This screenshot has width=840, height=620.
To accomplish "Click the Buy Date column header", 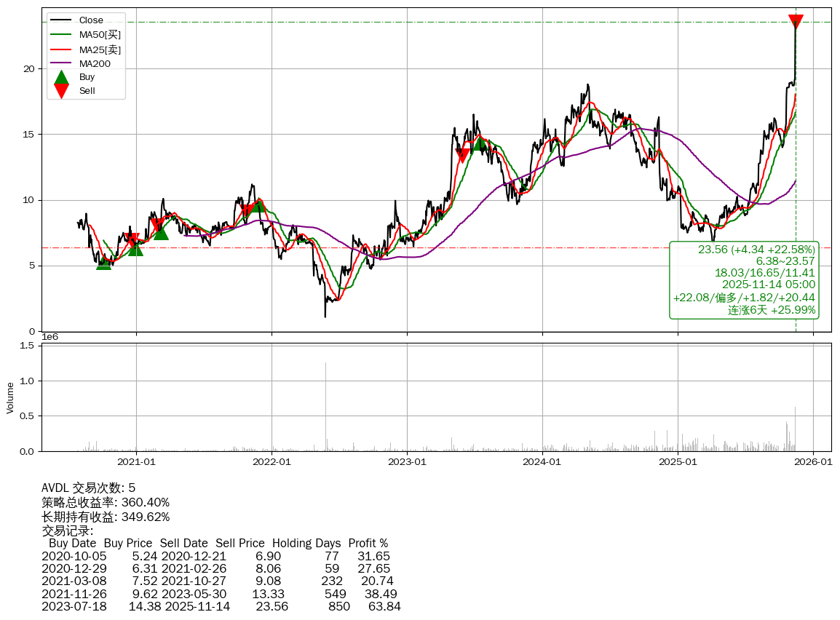I will click(x=72, y=543).
